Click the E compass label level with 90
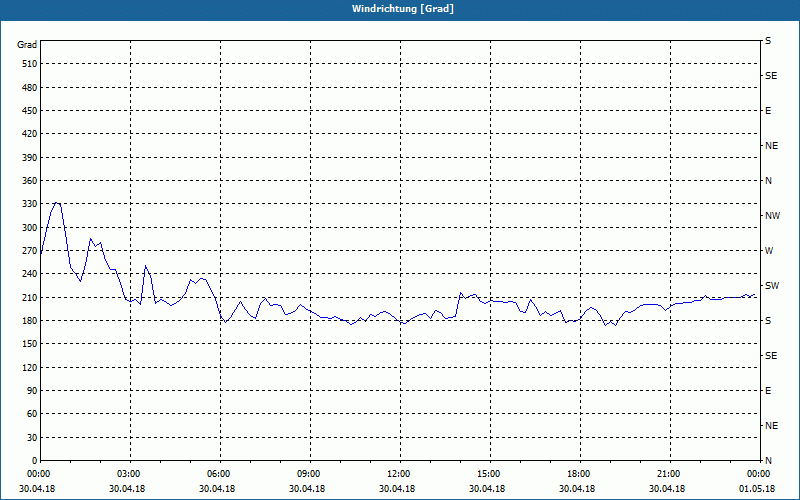This screenshot has width=800, height=500. [x=768, y=391]
